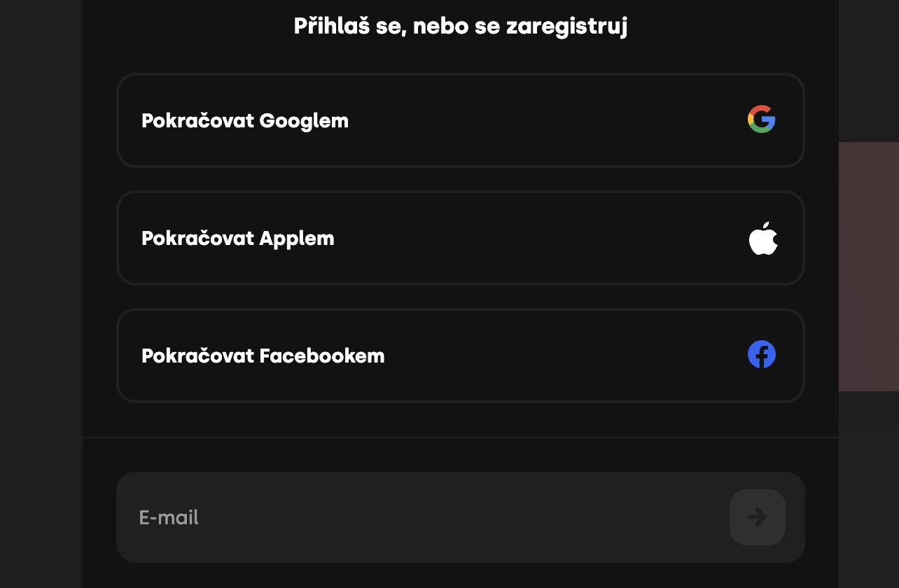Click the word "Pokračovat" in the Google row
This screenshot has height=588, width=899.
pyautogui.click(x=197, y=120)
